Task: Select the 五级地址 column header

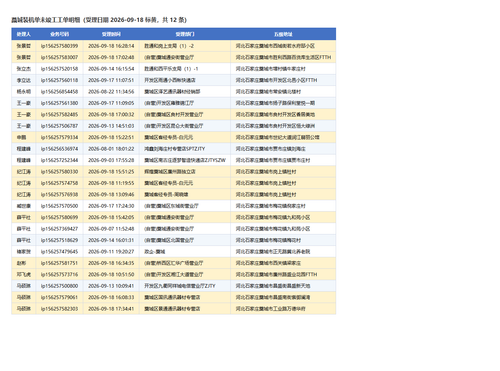Action: click(283, 34)
